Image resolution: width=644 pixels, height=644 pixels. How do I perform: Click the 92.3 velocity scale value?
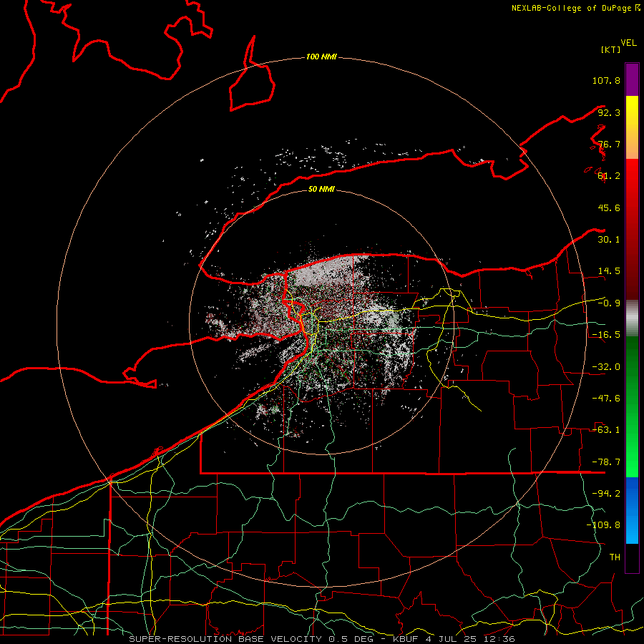pos(609,112)
